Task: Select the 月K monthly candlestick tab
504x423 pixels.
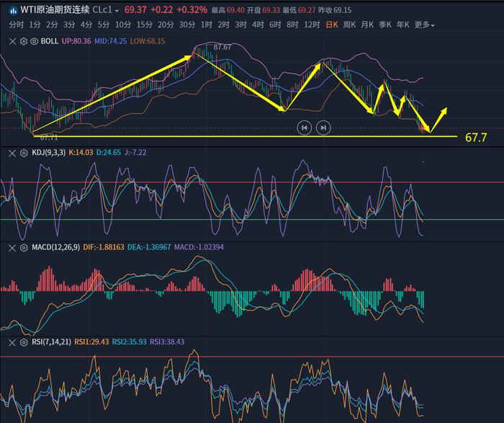Action: tap(367, 25)
